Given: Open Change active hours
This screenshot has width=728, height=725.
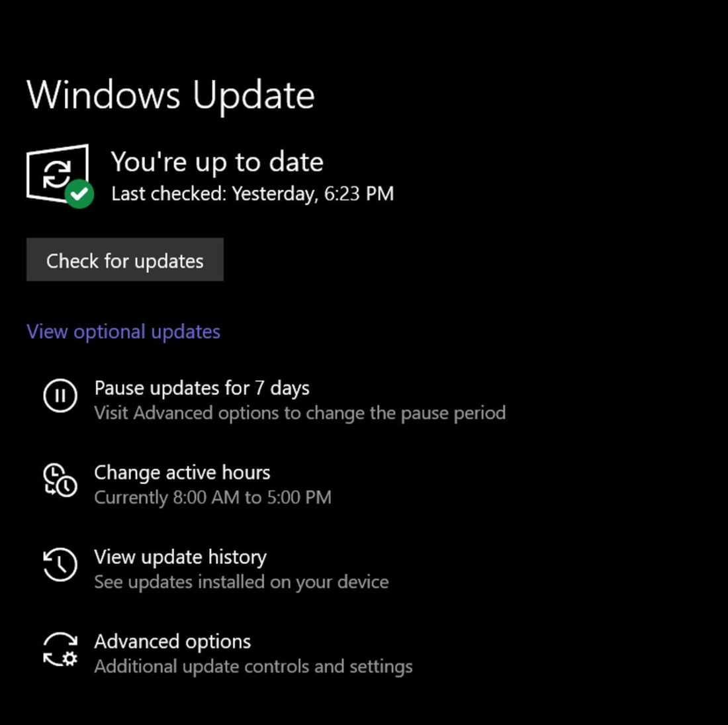Looking at the screenshot, I should [x=182, y=472].
